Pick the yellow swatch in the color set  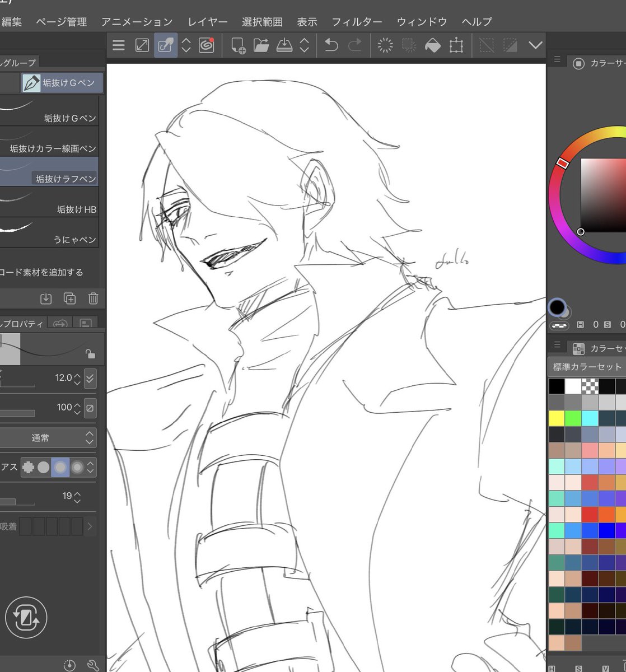(557, 418)
